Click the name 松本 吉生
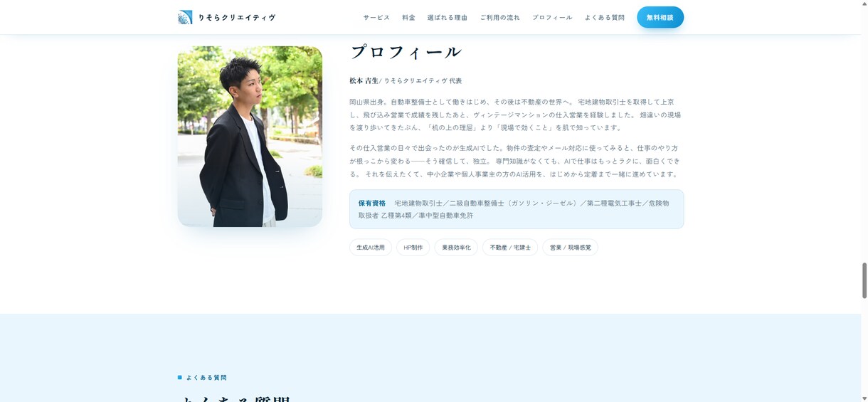Screen dimensions: 868x402 tap(364, 80)
